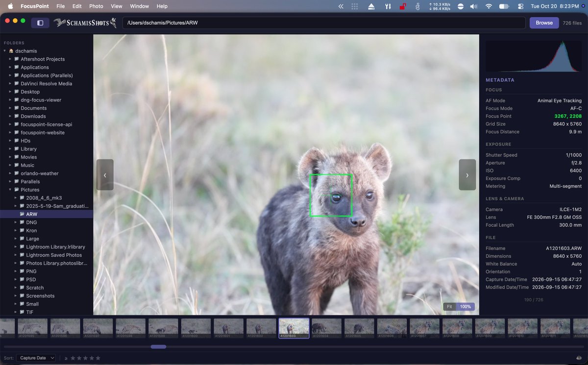This screenshot has height=365, width=588.
Task: Expand the focuspoint-website folder
Action: pyautogui.click(x=10, y=133)
